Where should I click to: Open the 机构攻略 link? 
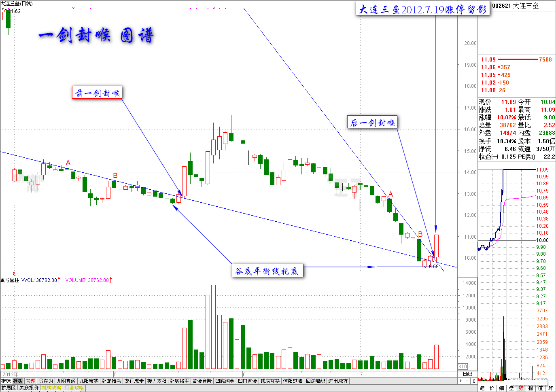click(51, 388)
